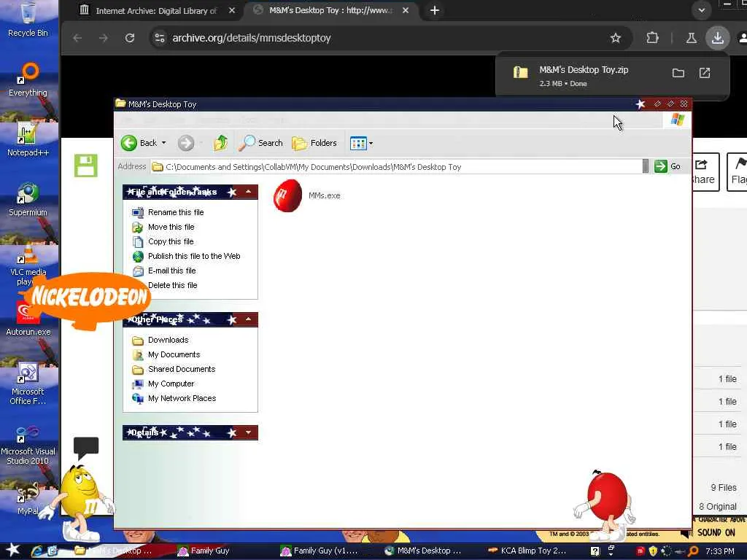This screenshot has width=747, height=560.
Task: Reload the archive.org page
Action: click(x=130, y=38)
